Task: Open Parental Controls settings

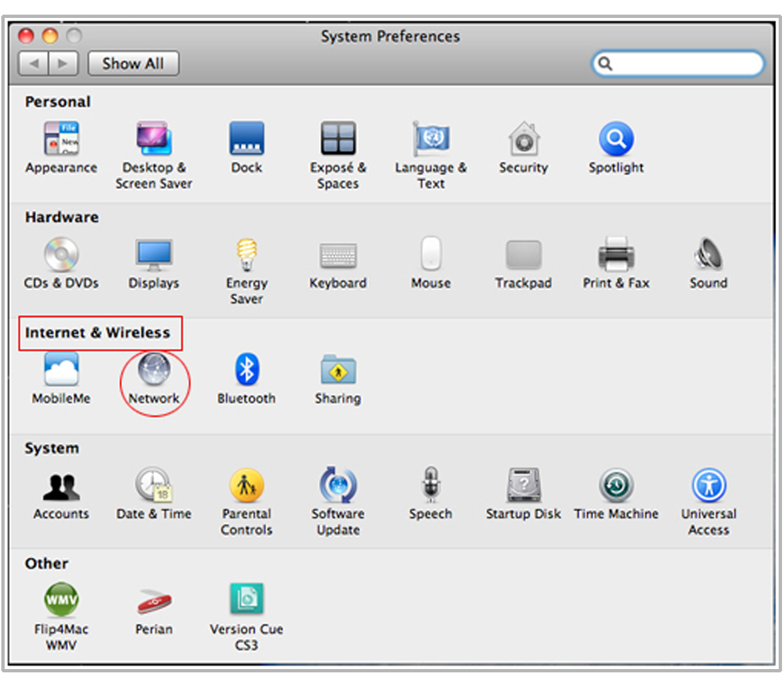Action: (246, 486)
